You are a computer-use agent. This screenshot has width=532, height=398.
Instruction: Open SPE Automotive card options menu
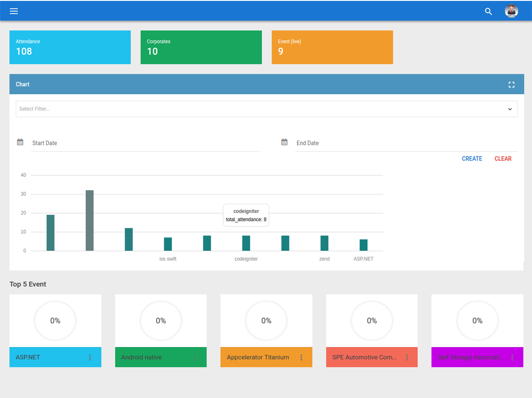tap(407, 357)
